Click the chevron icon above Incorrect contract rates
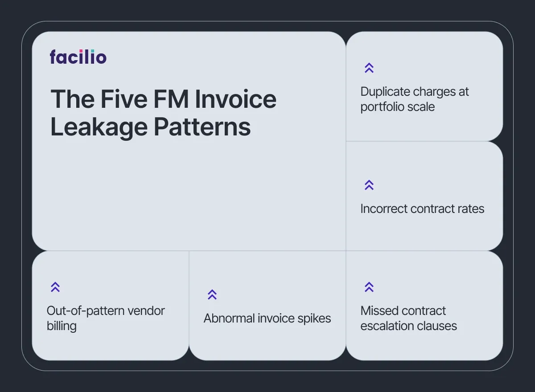 point(369,185)
